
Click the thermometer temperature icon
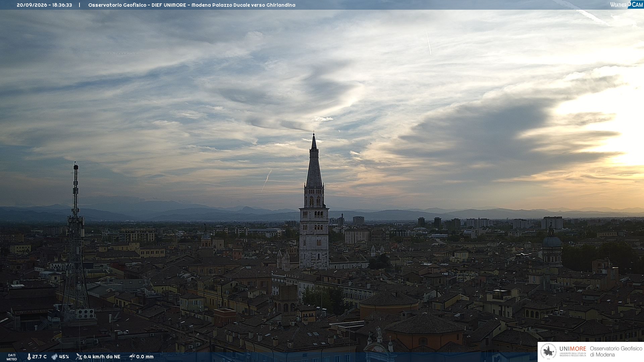29,357
